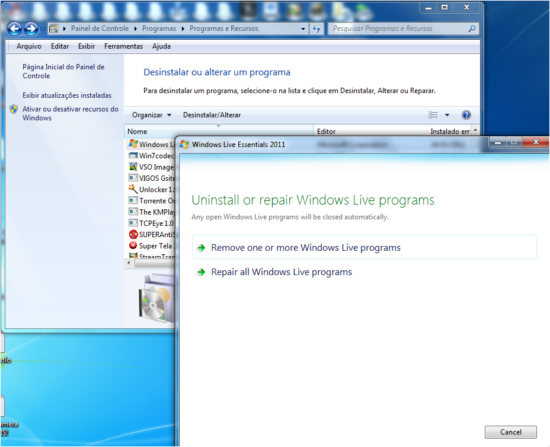The width and height of the screenshot is (550, 447).
Task: Expand the Organizar dropdown
Action: [152, 115]
